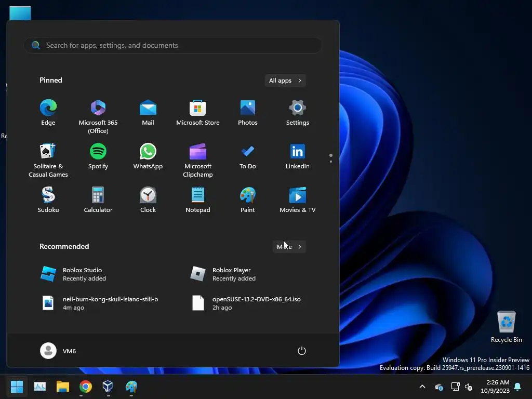The width and height of the screenshot is (532, 399).
Task: Open the To Do app
Action: 248,157
